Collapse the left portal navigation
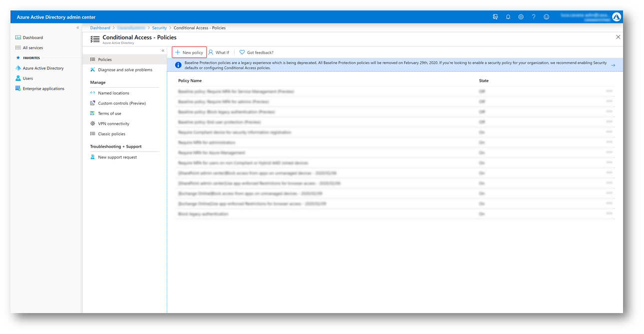This screenshot has width=644, height=334. [78, 28]
